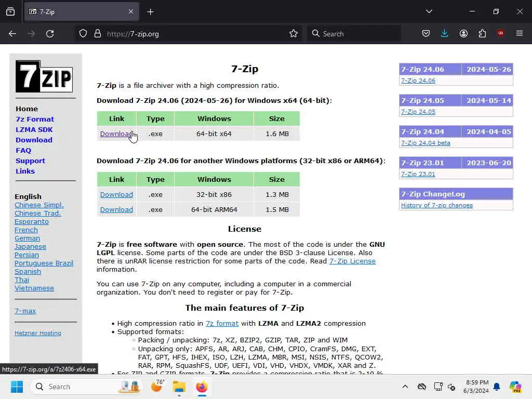The width and height of the screenshot is (532, 399).
Task: Open the Firefox hamburger application menu
Action: coord(520,33)
